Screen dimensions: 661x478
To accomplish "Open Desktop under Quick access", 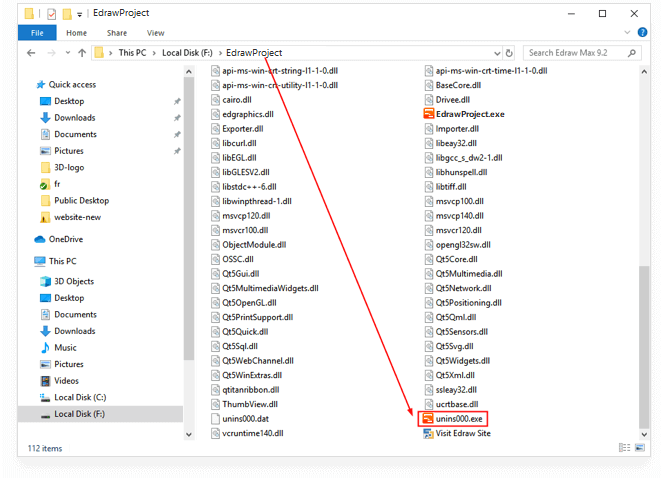I will (62, 101).
